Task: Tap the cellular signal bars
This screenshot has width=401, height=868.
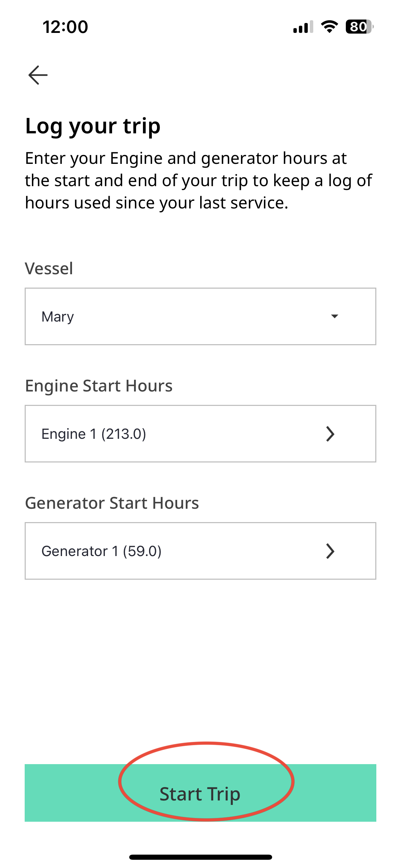Action: click(303, 27)
